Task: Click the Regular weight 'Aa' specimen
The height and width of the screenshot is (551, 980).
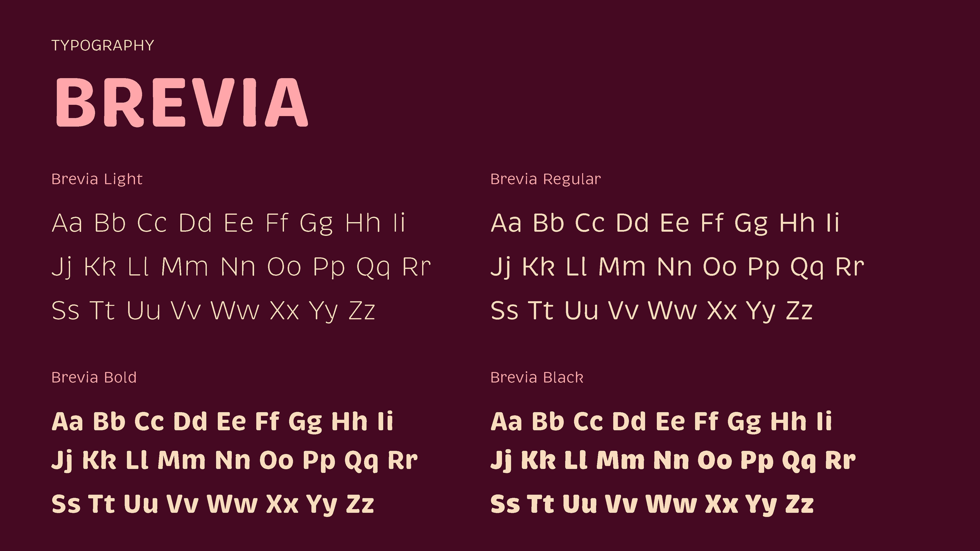Action: [506, 223]
